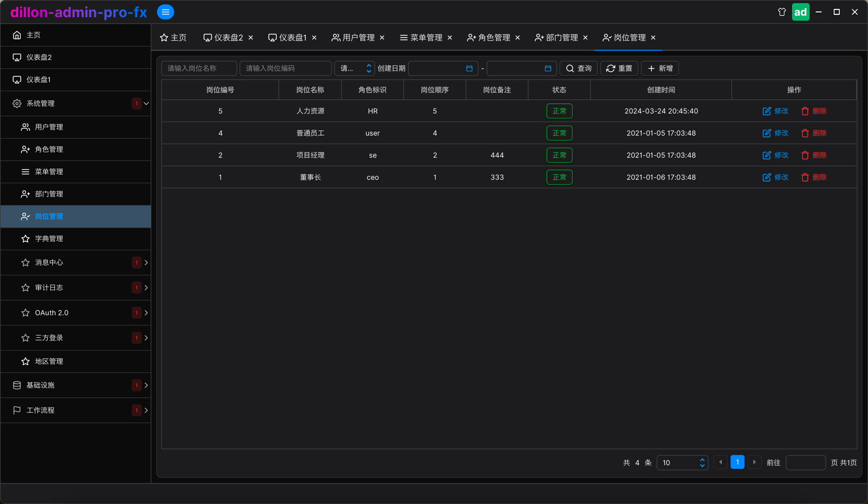
Task: Expand the 消息中心 sidebar group
Action: (x=76, y=263)
